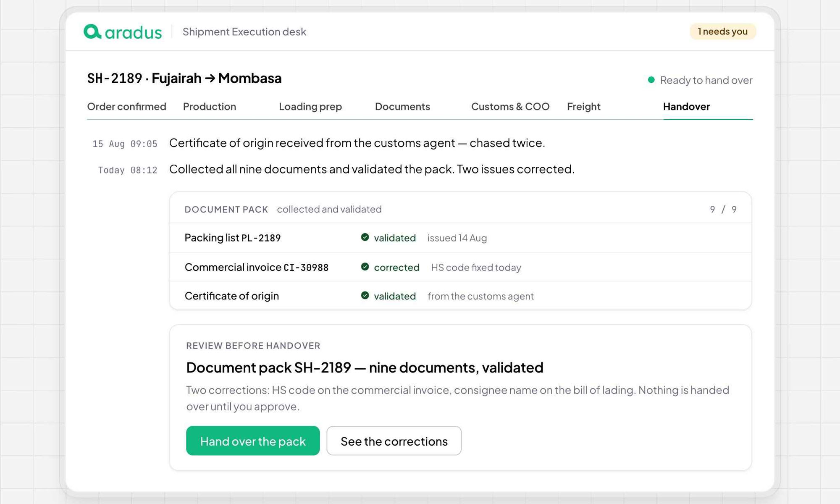840x504 pixels.
Task: Click the Ready to hand over status label
Action: pyautogui.click(x=706, y=80)
